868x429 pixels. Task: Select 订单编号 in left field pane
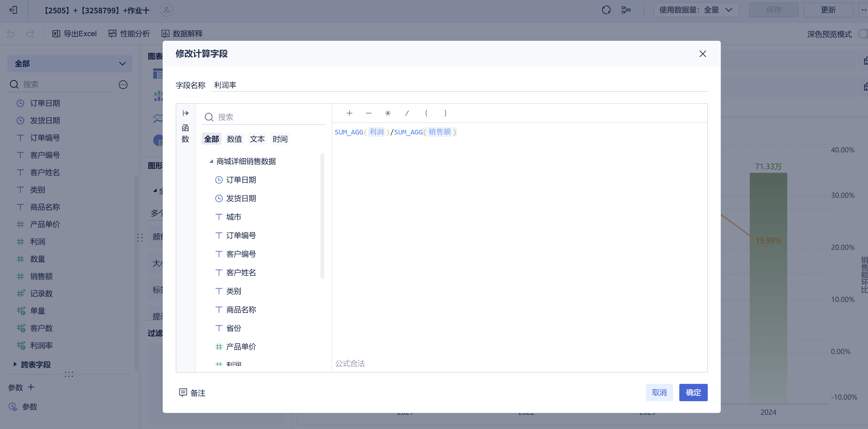click(x=45, y=138)
